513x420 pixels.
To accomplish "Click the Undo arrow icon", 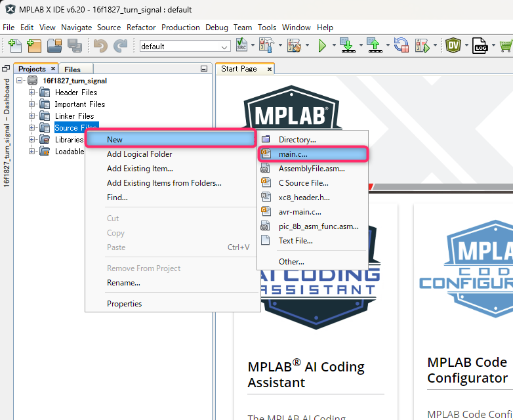I will coord(100,45).
